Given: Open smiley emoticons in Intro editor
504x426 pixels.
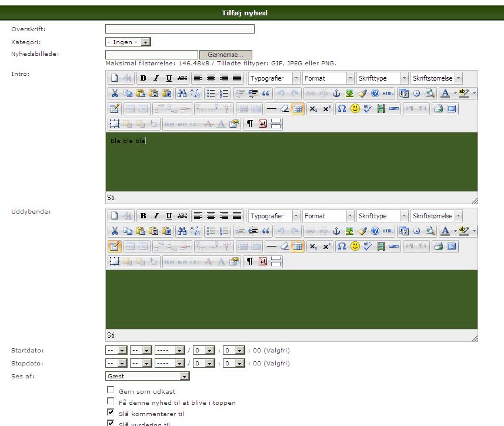Looking at the screenshot, I should pos(355,109).
